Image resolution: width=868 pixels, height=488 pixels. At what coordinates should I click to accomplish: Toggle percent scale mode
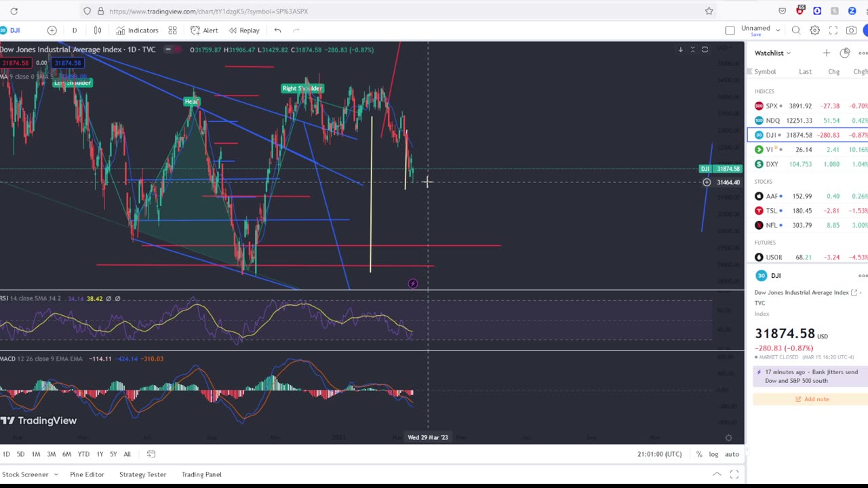[x=699, y=454]
